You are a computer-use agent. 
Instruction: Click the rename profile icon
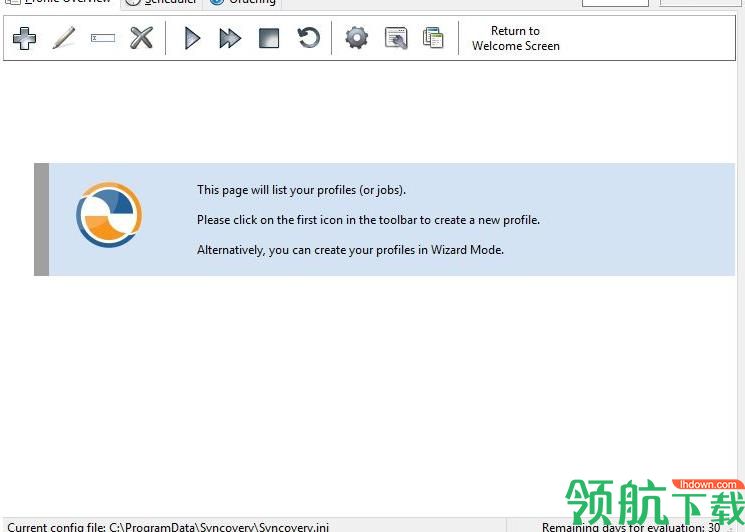(103, 38)
